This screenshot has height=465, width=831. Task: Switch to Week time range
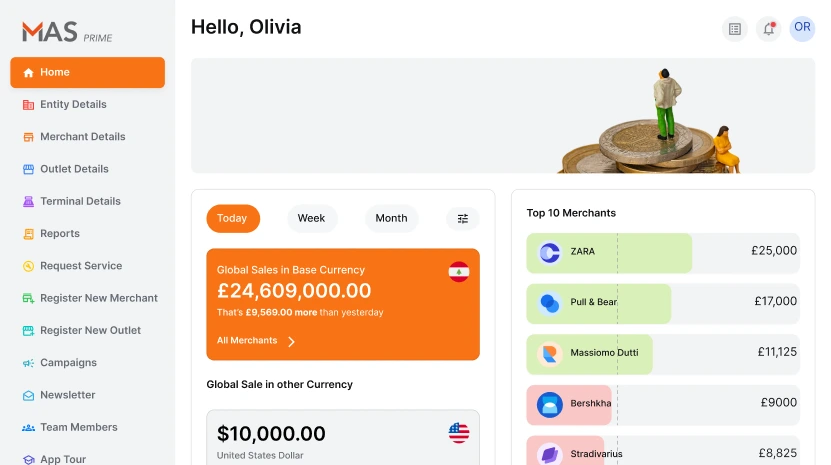click(x=311, y=219)
